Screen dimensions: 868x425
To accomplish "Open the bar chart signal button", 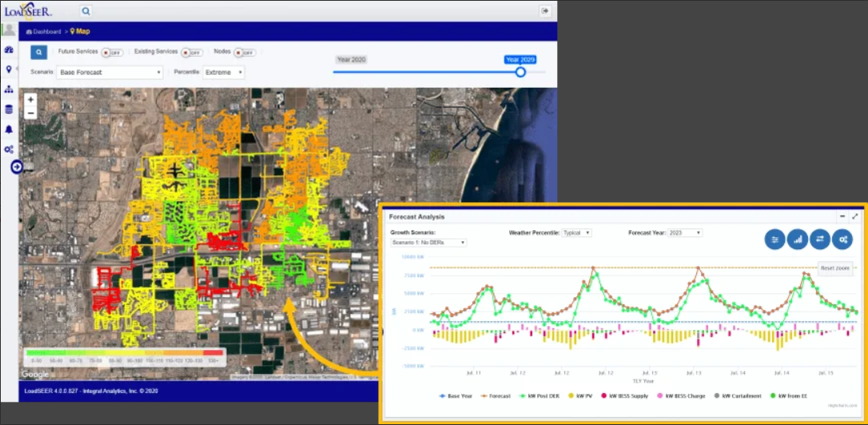I will coord(798,240).
